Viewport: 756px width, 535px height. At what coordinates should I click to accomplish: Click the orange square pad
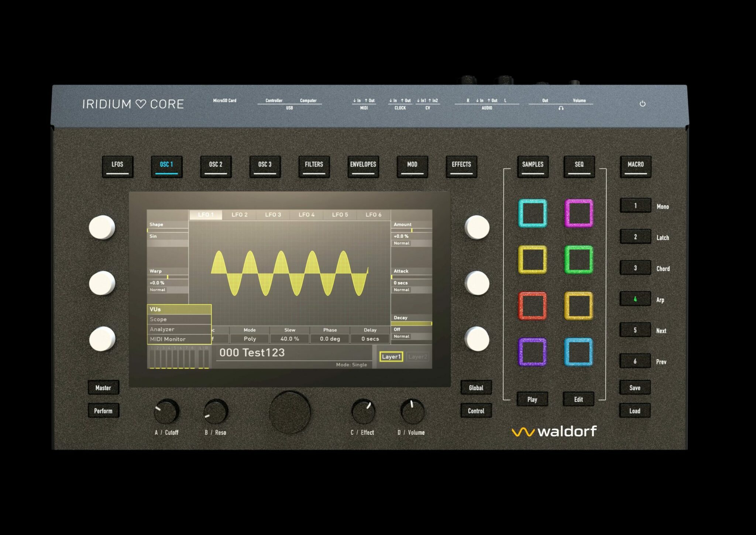click(579, 306)
